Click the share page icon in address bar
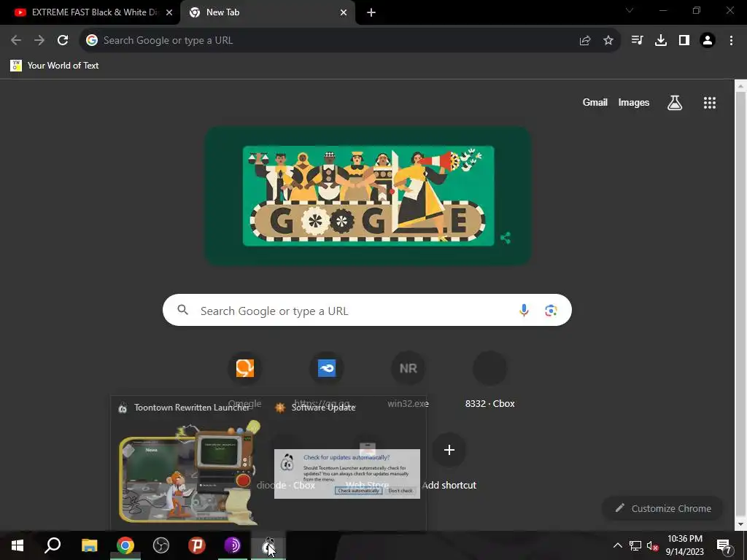This screenshot has height=560, width=747. point(585,41)
